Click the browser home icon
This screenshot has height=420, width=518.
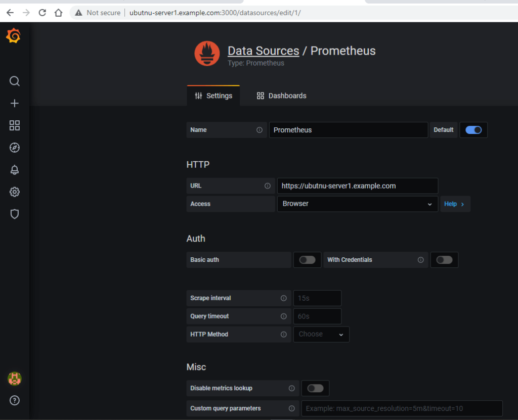point(59,13)
